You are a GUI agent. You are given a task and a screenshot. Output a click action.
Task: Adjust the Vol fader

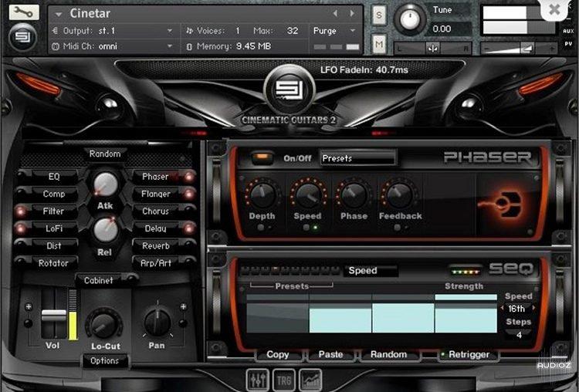coord(54,316)
